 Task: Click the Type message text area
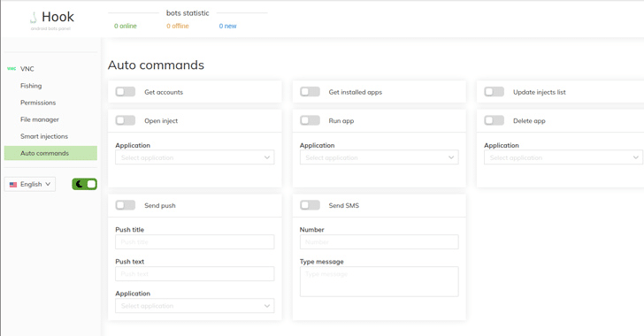click(379, 282)
